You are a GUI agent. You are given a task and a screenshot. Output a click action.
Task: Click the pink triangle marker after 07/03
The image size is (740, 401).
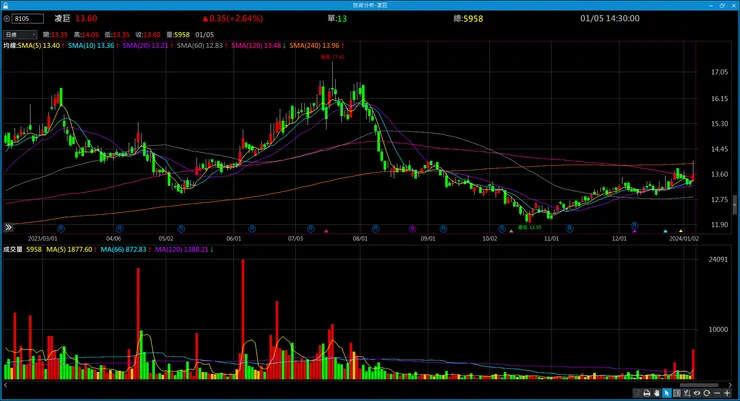[326, 231]
